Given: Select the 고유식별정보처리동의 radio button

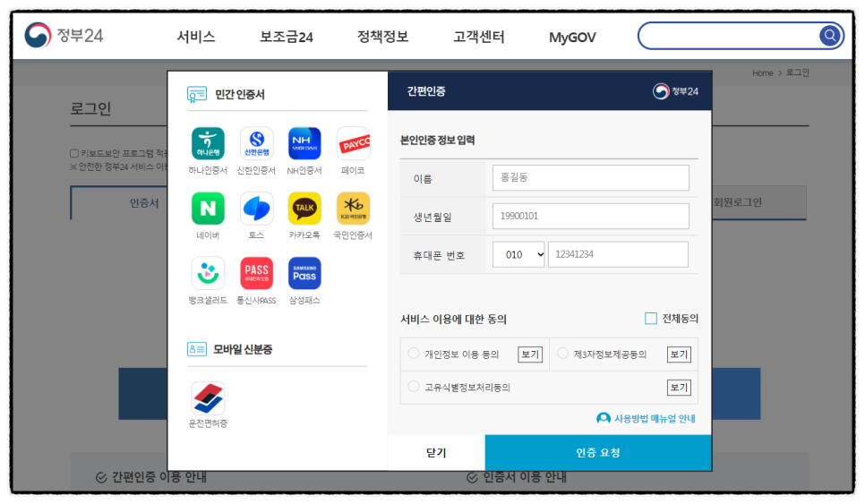Looking at the screenshot, I should pos(413,387).
